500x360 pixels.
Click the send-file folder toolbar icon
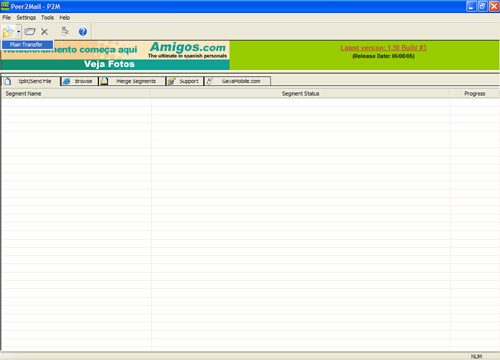(x=8, y=32)
